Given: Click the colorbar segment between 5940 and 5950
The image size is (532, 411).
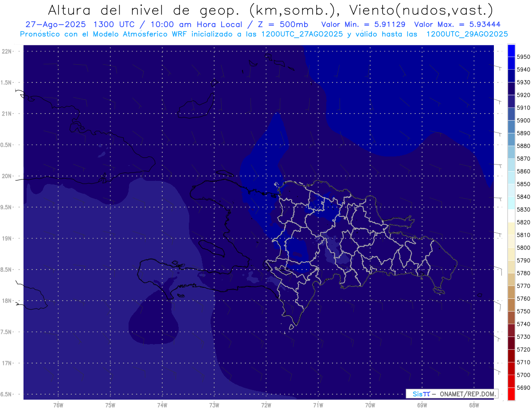Looking at the screenshot, I should [511, 63].
